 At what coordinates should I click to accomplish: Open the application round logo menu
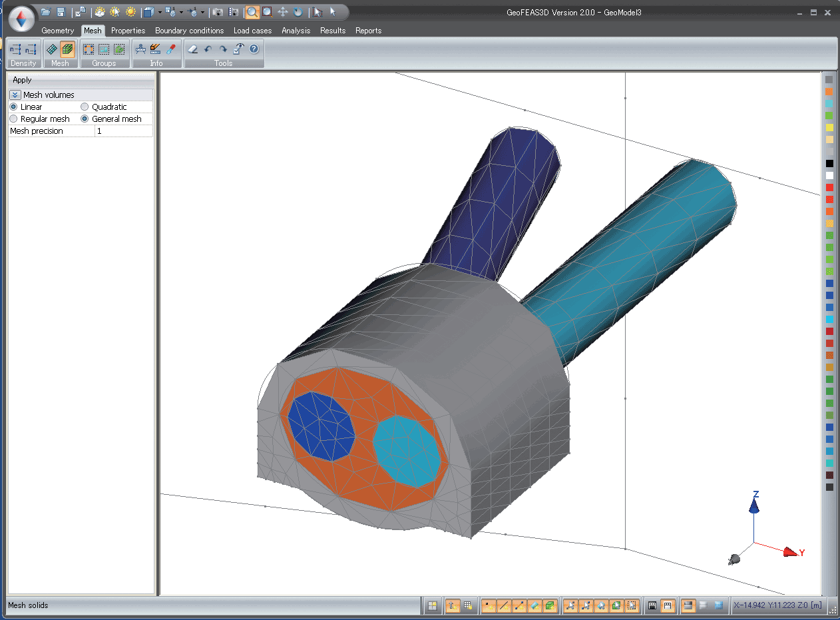pyautogui.click(x=21, y=19)
